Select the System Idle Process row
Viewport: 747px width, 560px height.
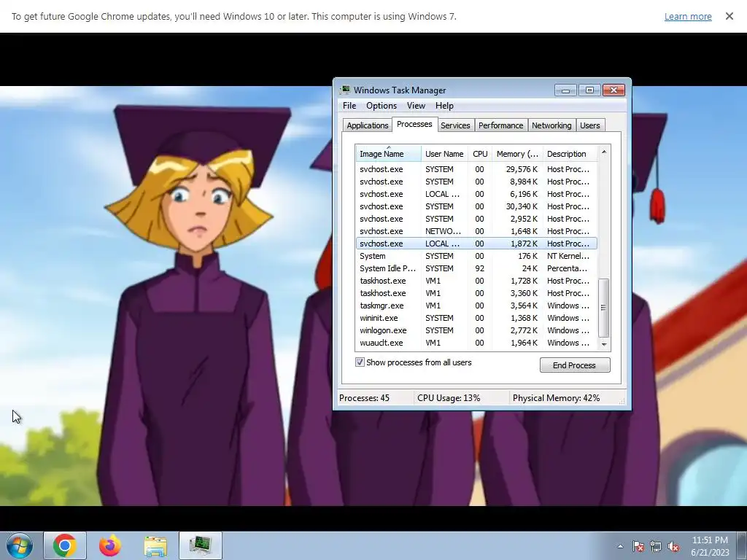point(476,268)
